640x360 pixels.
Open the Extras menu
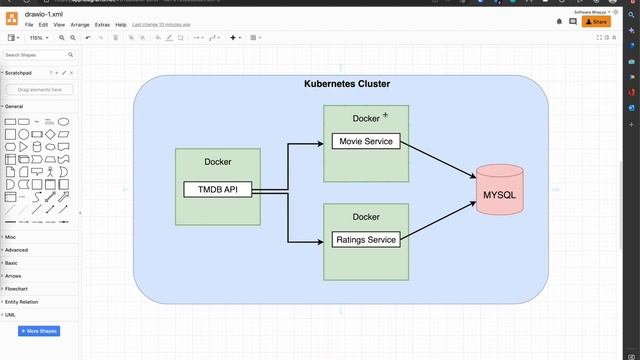click(x=102, y=24)
